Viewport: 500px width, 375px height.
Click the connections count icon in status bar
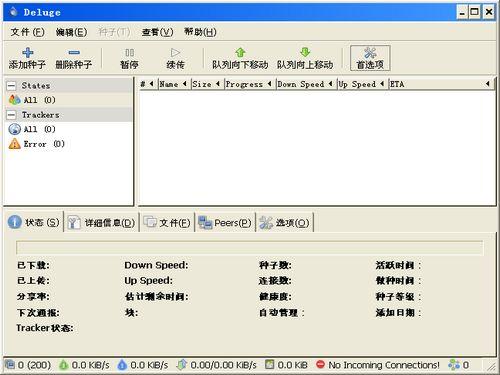coord(10,365)
